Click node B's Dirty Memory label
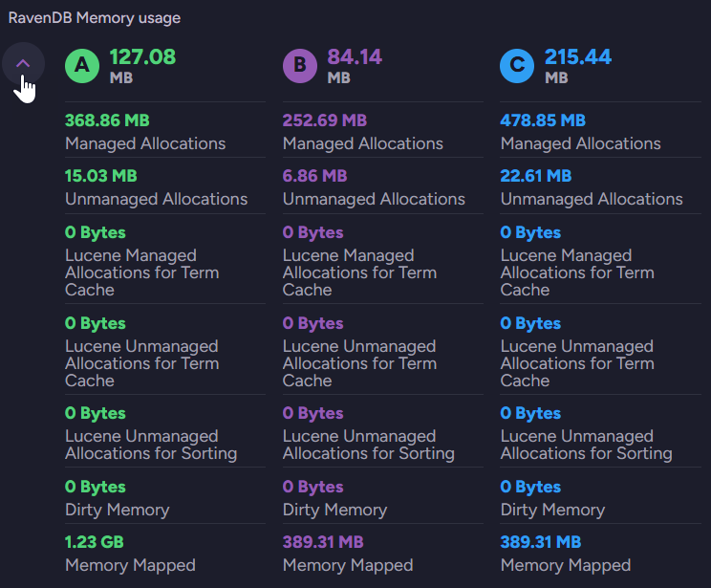This screenshot has width=711, height=588. click(x=334, y=510)
